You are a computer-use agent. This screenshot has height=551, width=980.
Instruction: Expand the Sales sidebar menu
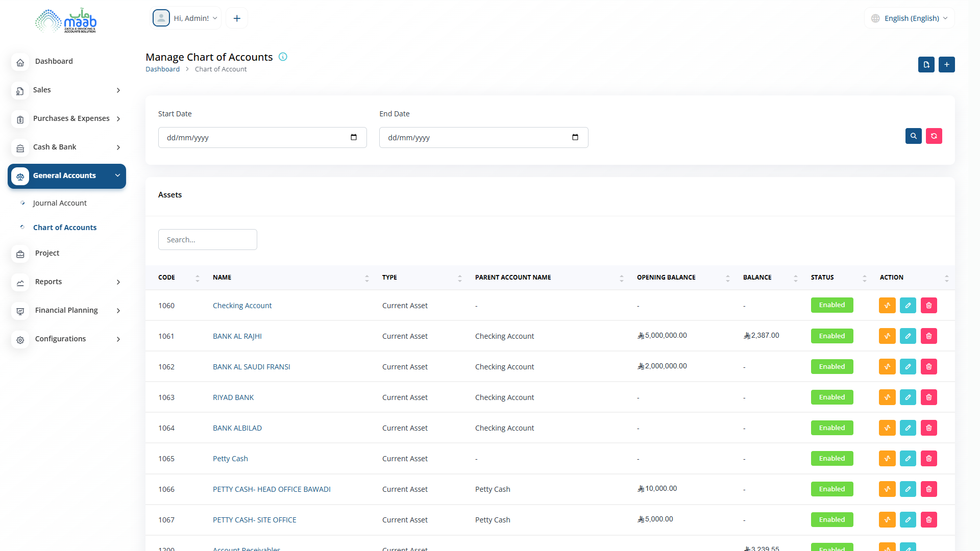pos(67,90)
